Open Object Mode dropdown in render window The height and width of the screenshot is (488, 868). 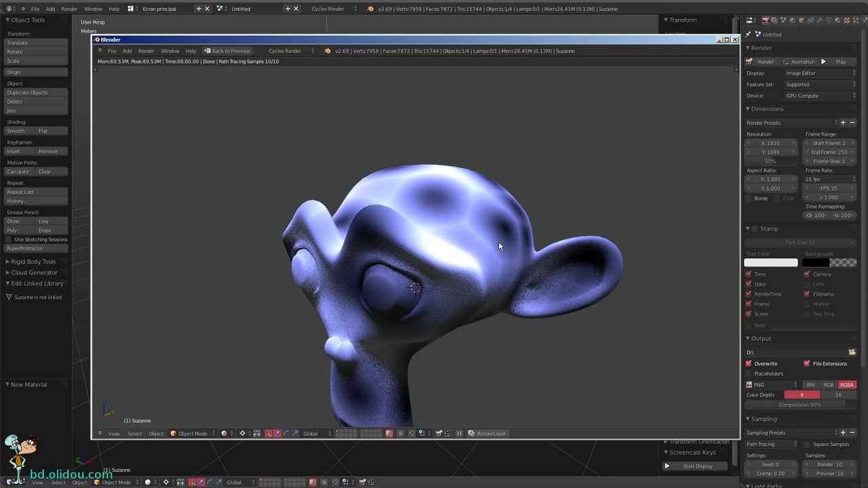[193, 434]
